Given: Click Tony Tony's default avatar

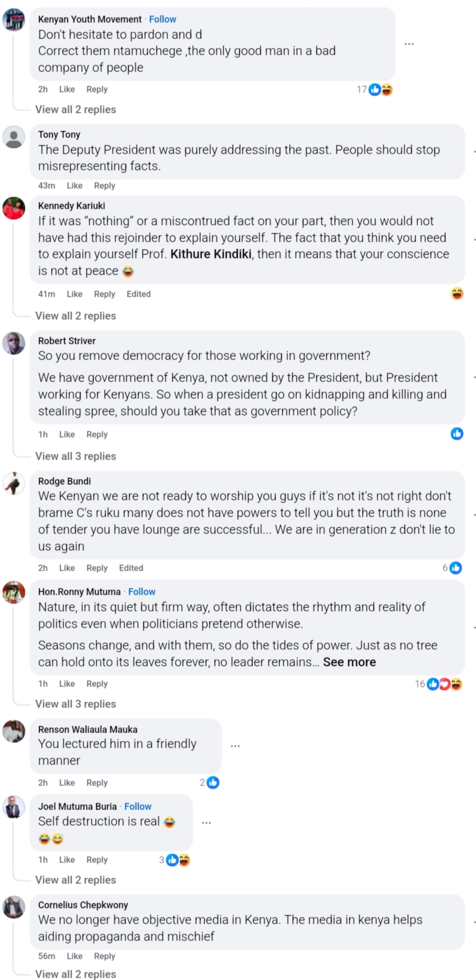Looking at the screenshot, I should (x=14, y=137).
